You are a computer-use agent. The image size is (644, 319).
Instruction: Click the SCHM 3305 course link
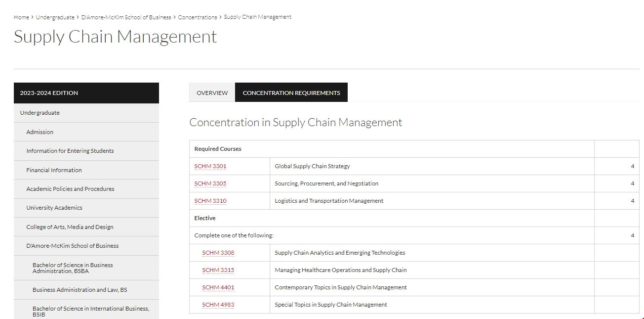coord(210,183)
